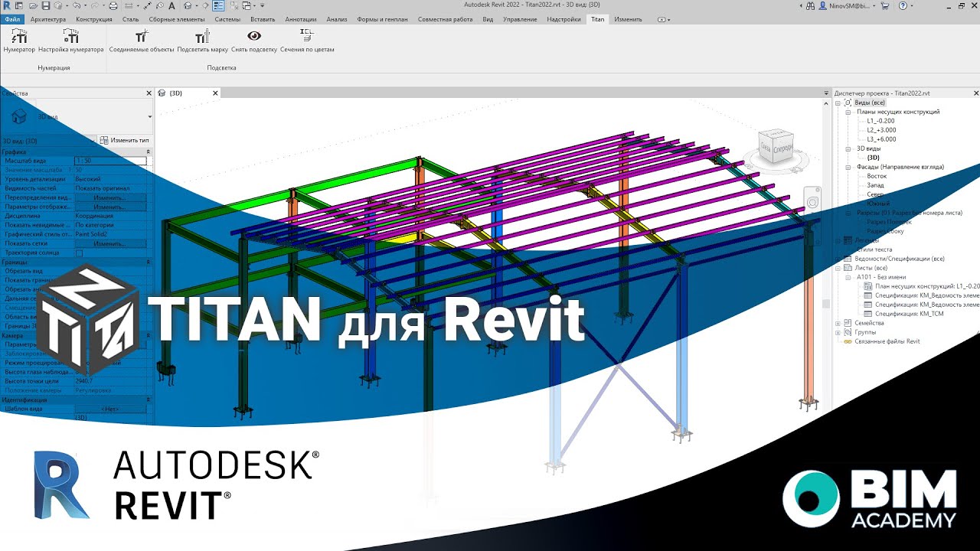Switch to Управление ribbon tab
The image size is (980, 551).
tap(521, 19)
